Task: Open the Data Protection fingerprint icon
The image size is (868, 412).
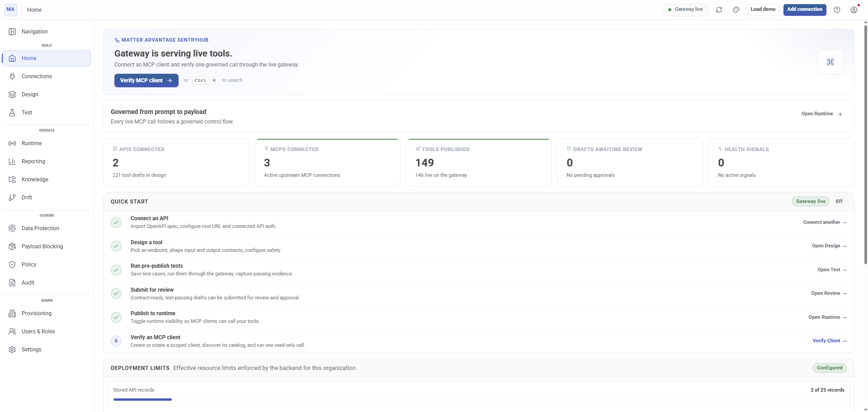Action: (x=12, y=228)
